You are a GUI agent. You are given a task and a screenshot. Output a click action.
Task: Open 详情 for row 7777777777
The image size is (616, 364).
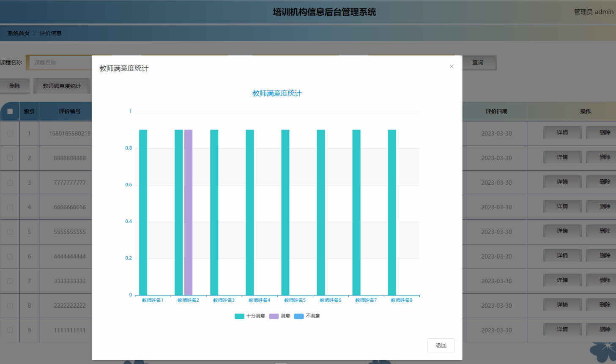pos(562,182)
